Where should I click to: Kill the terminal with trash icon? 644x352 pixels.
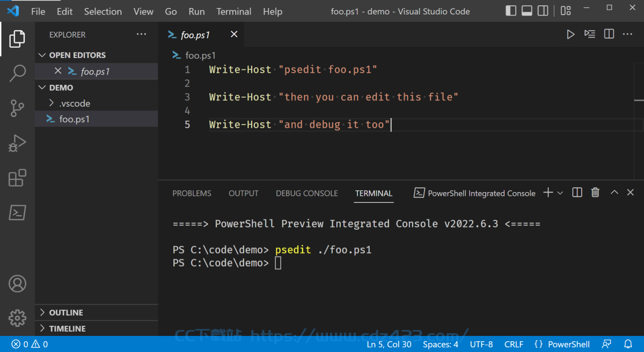coord(595,193)
